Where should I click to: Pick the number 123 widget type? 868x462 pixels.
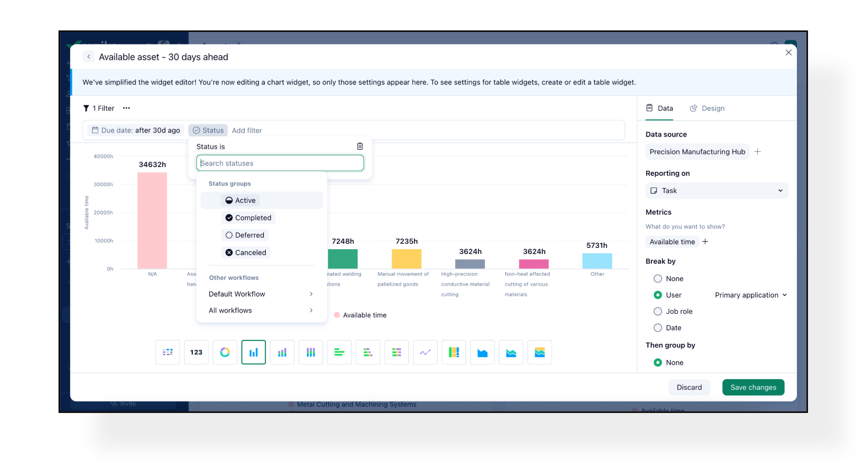(x=196, y=352)
